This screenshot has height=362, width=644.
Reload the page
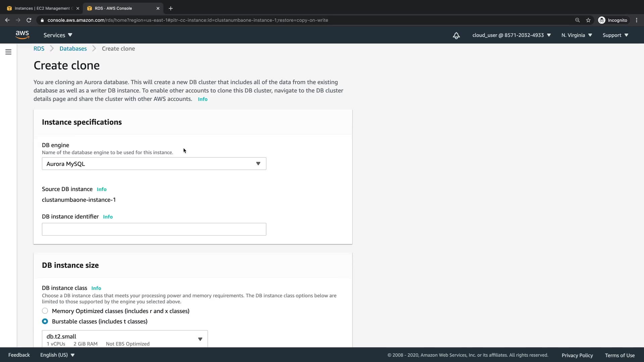click(x=29, y=20)
